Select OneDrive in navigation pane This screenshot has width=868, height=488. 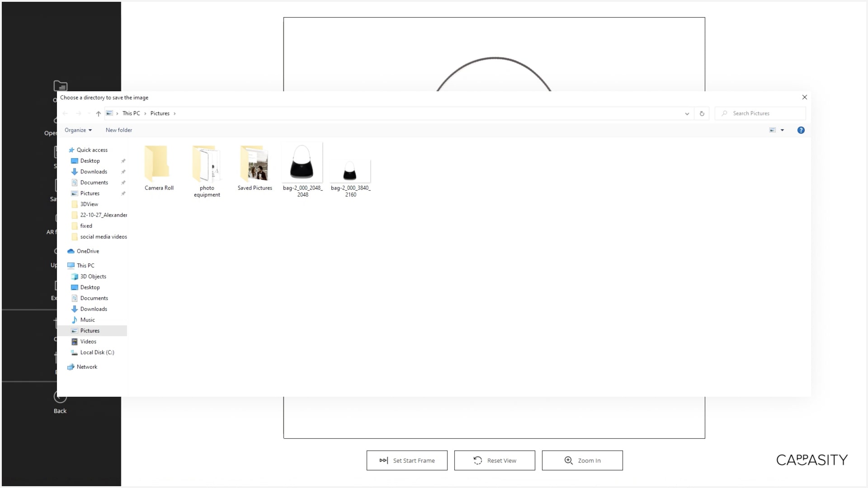coord(88,251)
